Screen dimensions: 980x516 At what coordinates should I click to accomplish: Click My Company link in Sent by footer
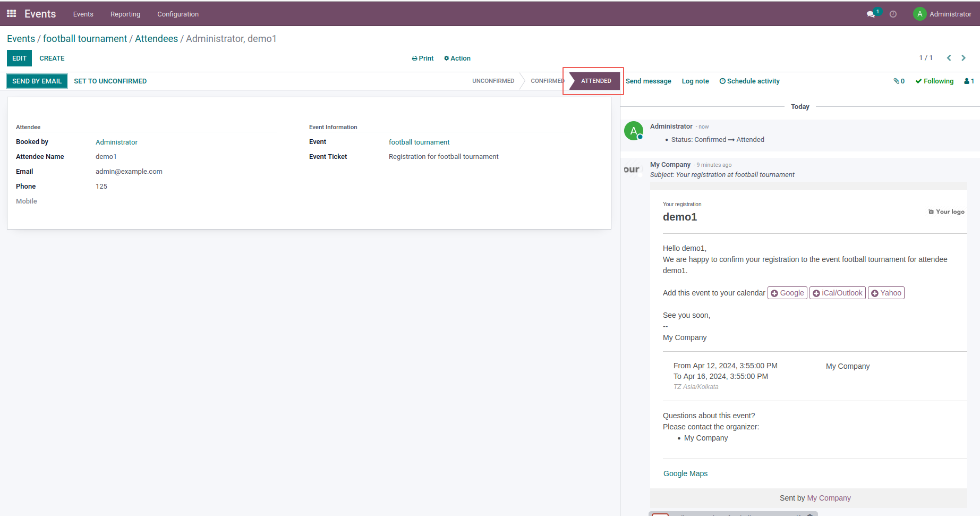point(829,498)
